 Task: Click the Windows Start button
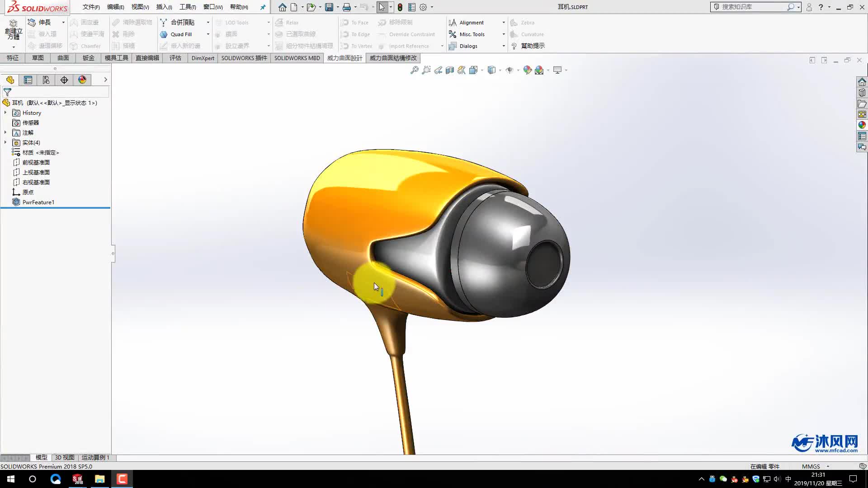(x=11, y=479)
